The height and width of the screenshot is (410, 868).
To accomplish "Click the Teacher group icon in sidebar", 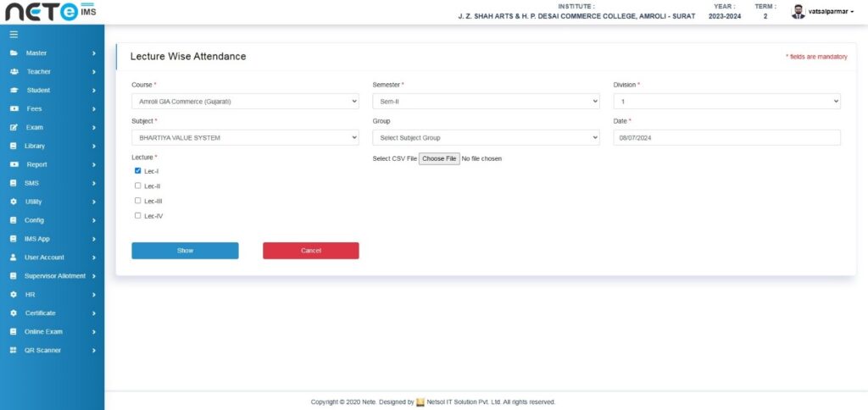I will pos(14,71).
